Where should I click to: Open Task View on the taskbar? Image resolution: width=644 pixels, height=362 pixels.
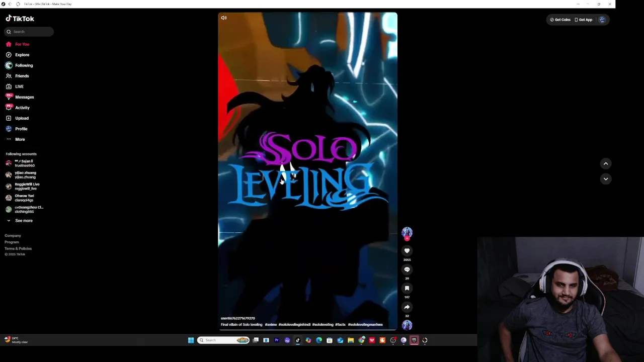[256, 340]
